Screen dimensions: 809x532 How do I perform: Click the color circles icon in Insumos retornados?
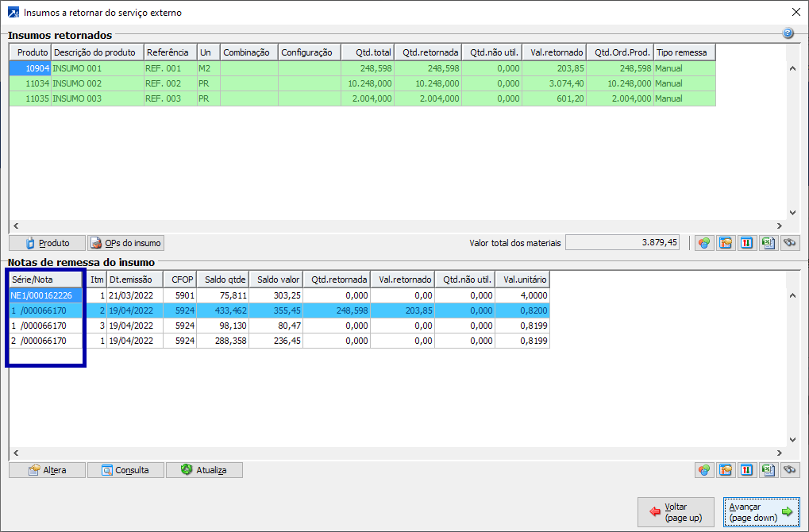pyautogui.click(x=703, y=243)
